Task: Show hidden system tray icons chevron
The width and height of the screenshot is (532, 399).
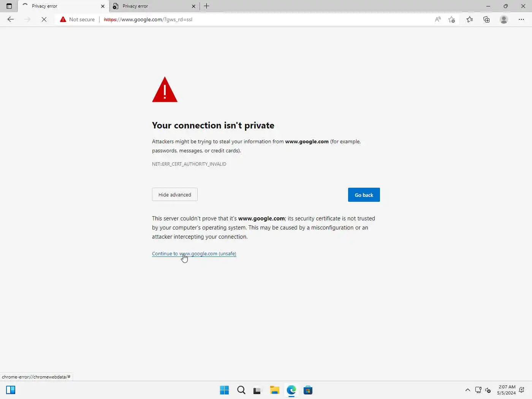Action: [x=468, y=390]
